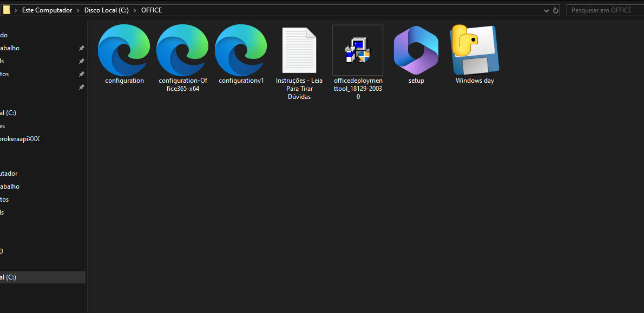Open brokeraapiXXX in the navigation pane
This screenshot has height=313, width=644.
(x=20, y=139)
